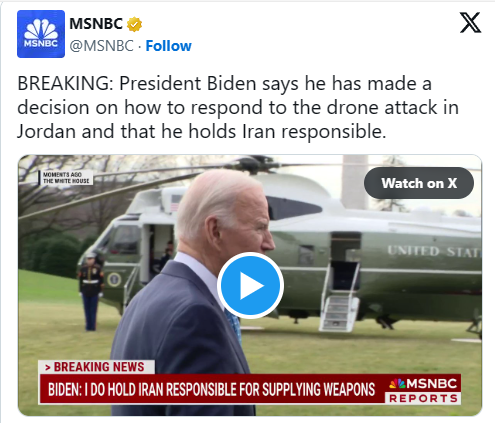Open the tweet text about the Jordan drone attack
495x423 pixels.
coord(238,107)
